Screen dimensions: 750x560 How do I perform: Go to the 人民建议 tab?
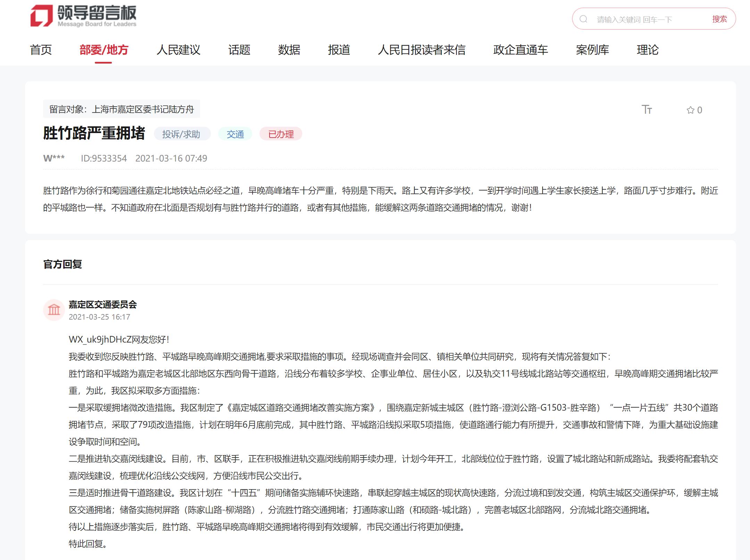(x=178, y=50)
